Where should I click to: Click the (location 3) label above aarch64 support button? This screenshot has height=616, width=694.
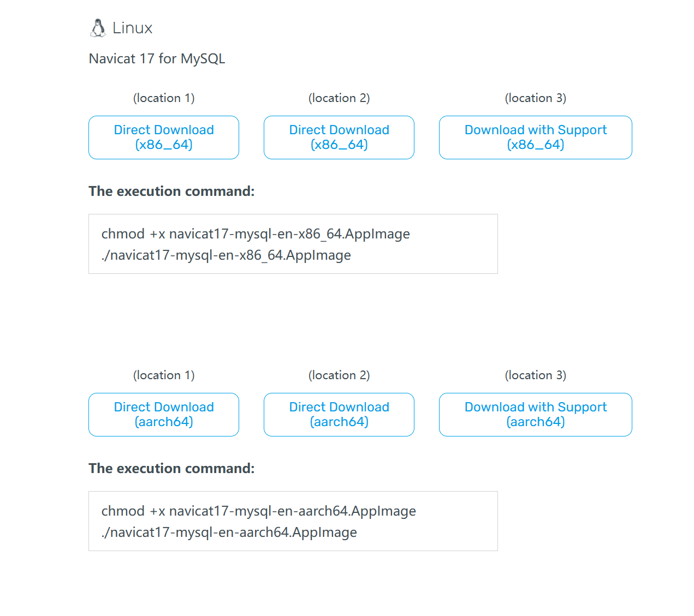tap(536, 375)
